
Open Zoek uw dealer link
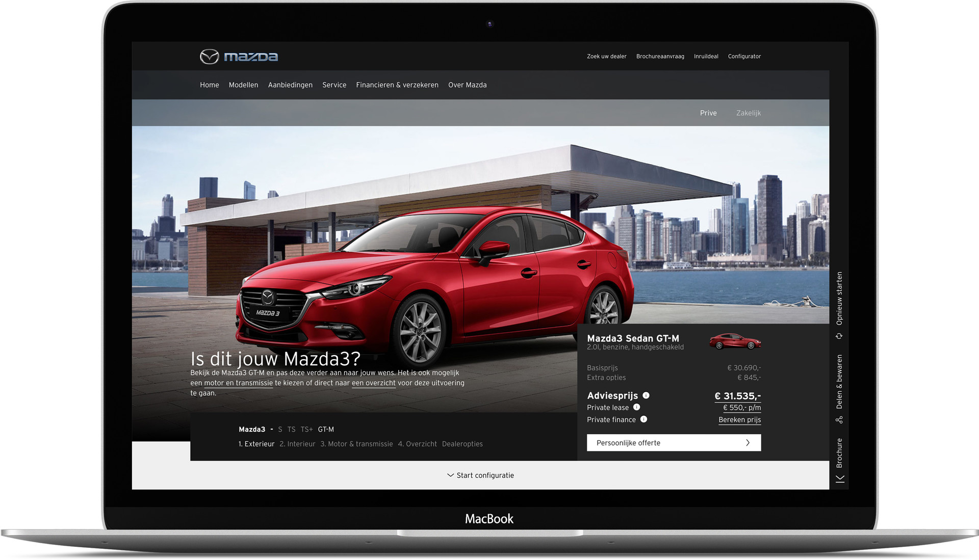click(x=606, y=57)
